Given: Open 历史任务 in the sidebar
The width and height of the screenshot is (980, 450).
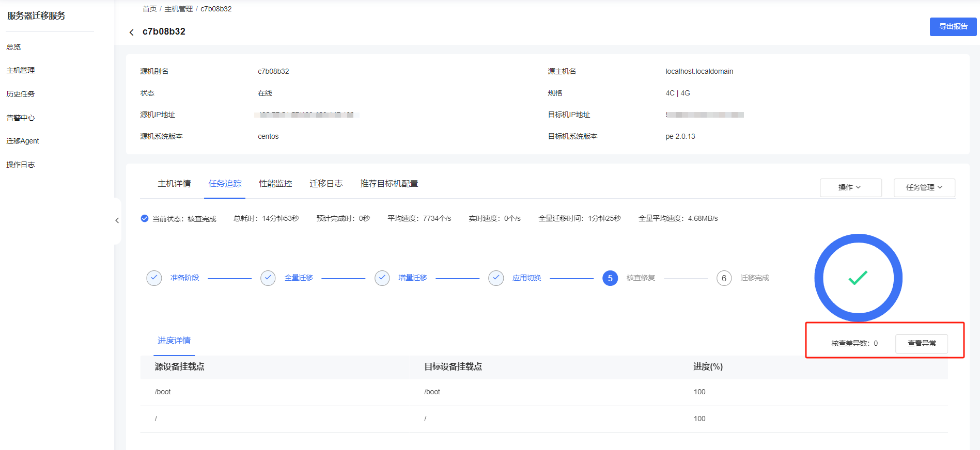Looking at the screenshot, I should [x=21, y=94].
